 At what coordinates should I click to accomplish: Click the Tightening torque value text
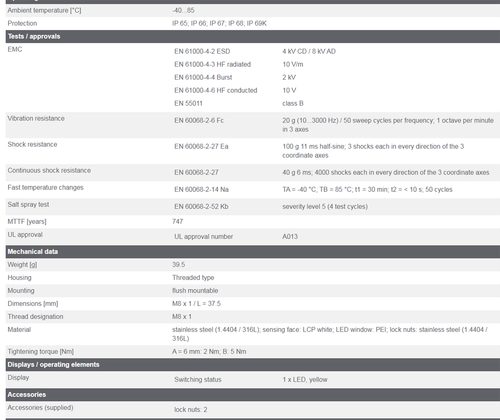[x=209, y=352]
